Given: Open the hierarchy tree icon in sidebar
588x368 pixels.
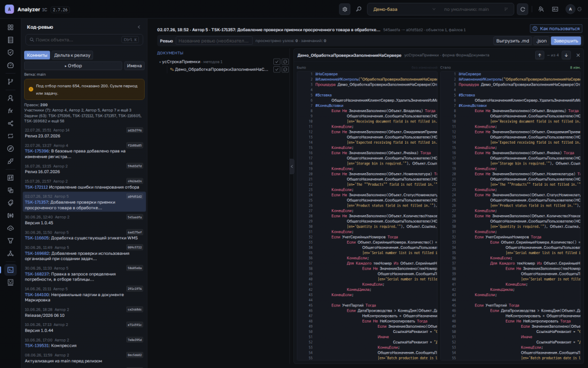Looking at the screenshot, I should pos(10,254).
